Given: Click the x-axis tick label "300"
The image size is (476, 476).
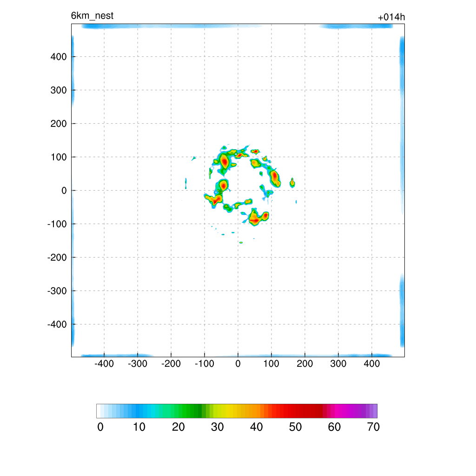Looking at the screenshot, I should 338,364.
